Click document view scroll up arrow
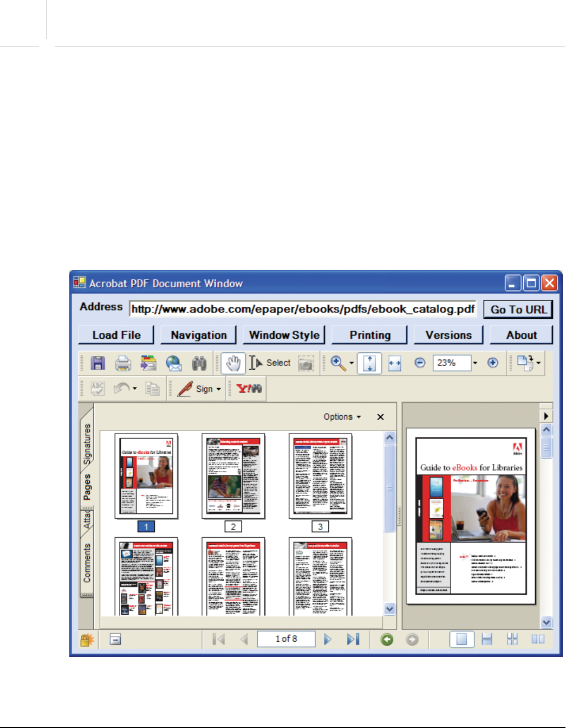 tap(547, 429)
